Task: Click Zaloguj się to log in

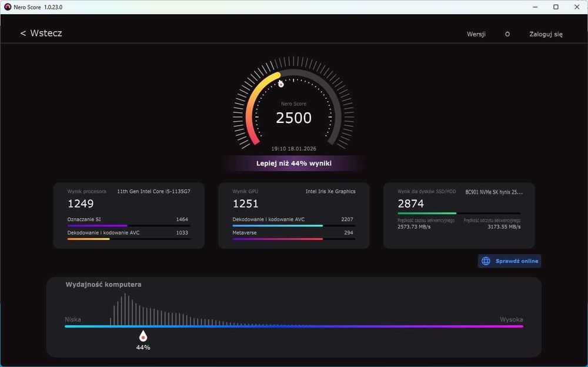Action: pyautogui.click(x=546, y=34)
